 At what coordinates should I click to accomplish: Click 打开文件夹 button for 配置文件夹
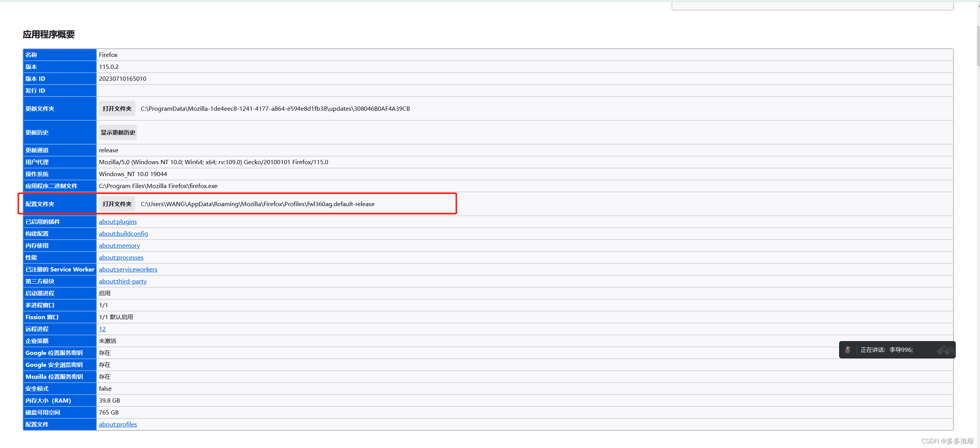(117, 204)
